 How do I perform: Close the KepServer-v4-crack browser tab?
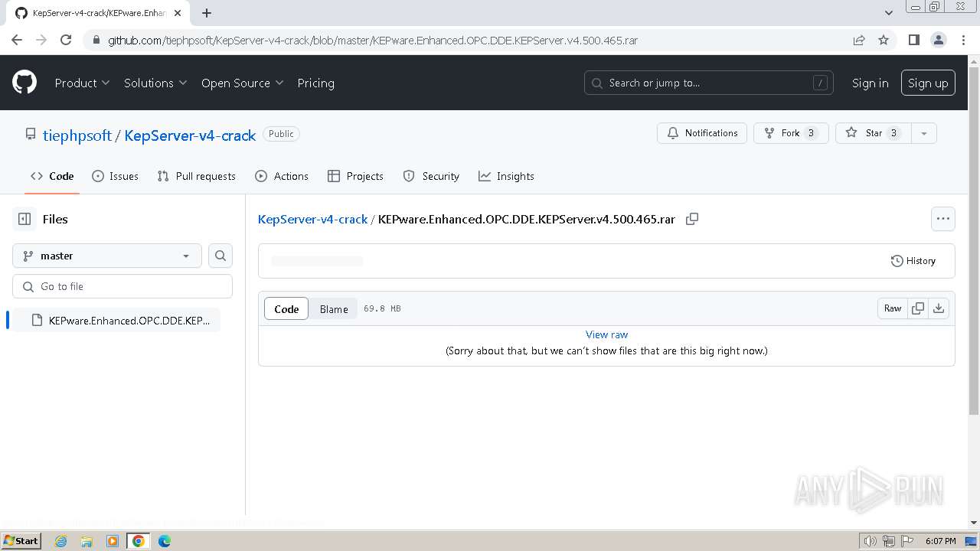click(178, 13)
